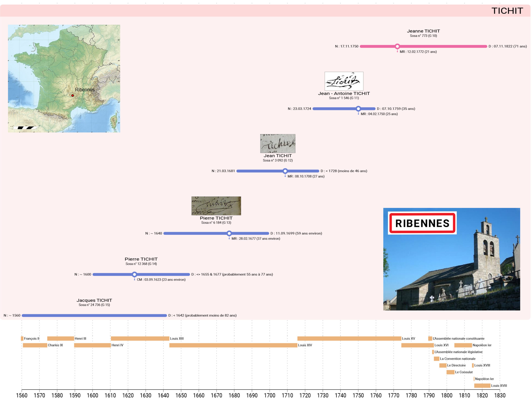Click the Louis XIV reign bar
532x400 pixels.
coord(233,345)
